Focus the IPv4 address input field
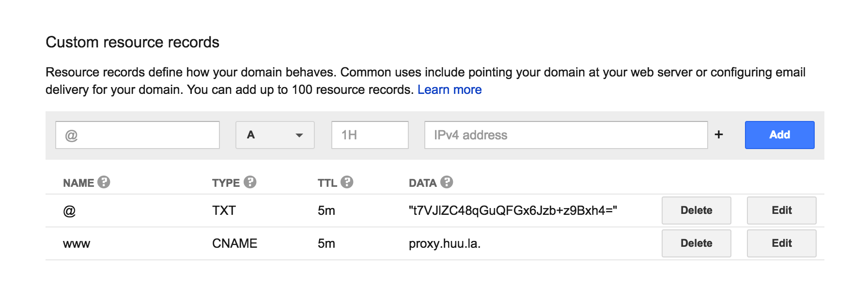 [x=566, y=135]
